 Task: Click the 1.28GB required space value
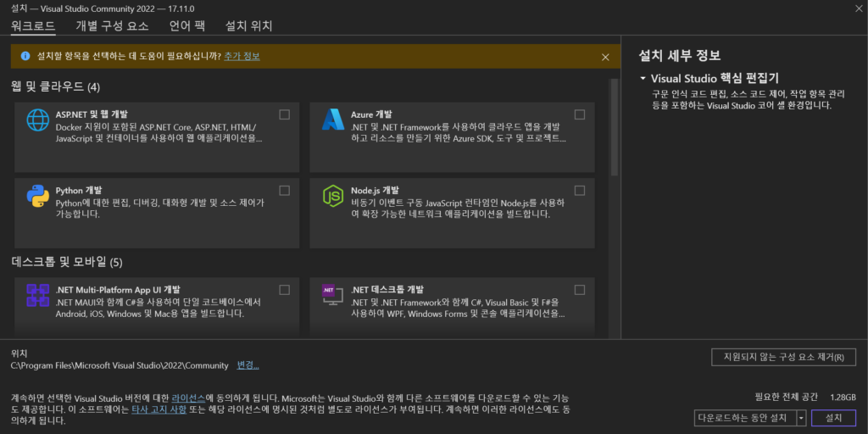point(843,397)
